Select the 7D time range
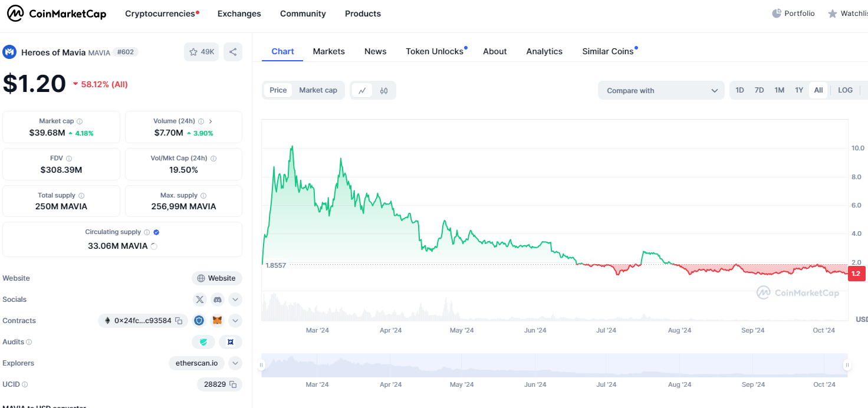This screenshot has width=868, height=408. click(x=759, y=90)
